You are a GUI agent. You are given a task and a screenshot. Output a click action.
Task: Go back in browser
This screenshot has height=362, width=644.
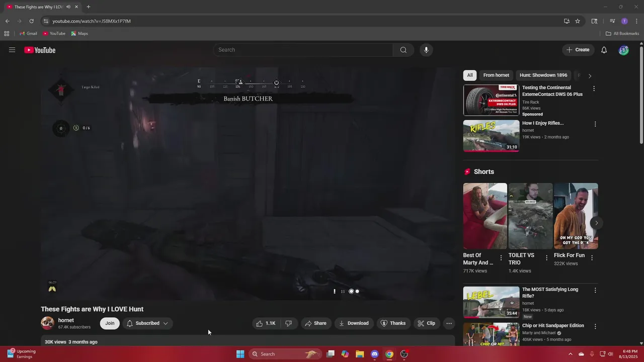click(7, 21)
